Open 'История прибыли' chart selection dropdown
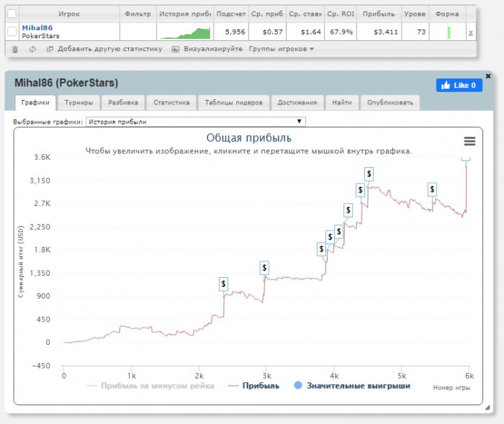Viewport: 504px width, 424px height. [x=196, y=122]
